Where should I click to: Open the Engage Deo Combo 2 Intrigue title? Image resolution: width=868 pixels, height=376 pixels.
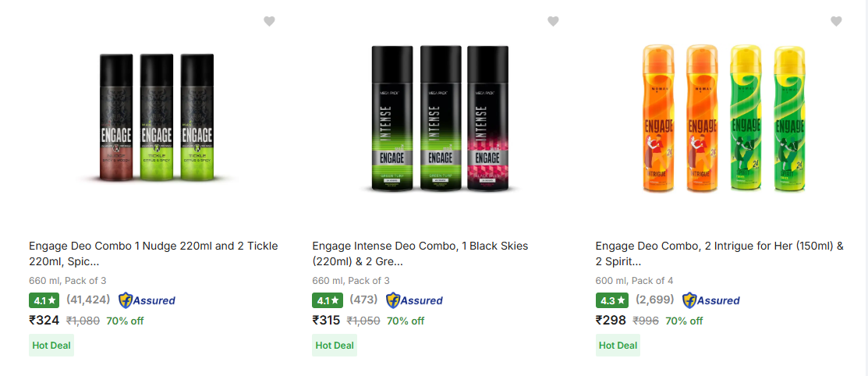[719, 254]
